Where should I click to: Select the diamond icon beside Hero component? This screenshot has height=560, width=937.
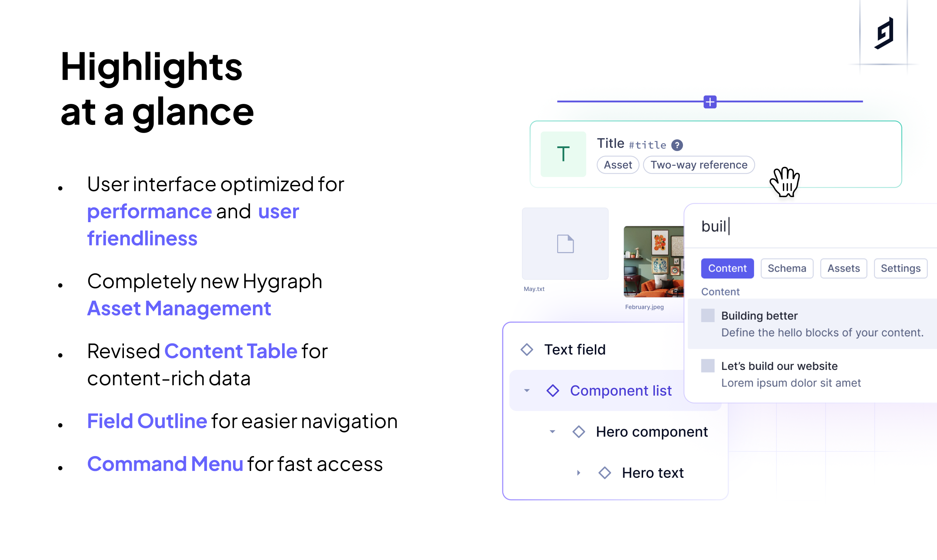(x=579, y=431)
